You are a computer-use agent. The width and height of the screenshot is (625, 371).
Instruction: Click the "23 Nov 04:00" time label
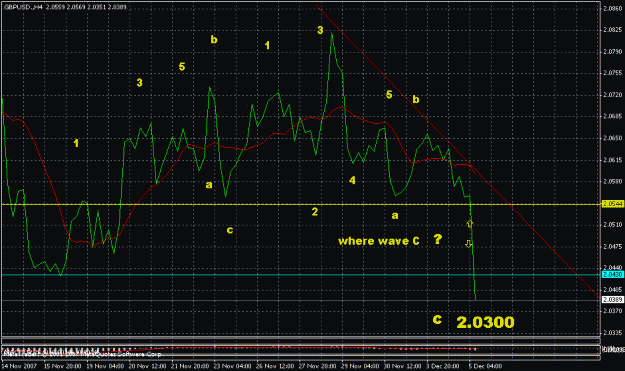[232, 366]
